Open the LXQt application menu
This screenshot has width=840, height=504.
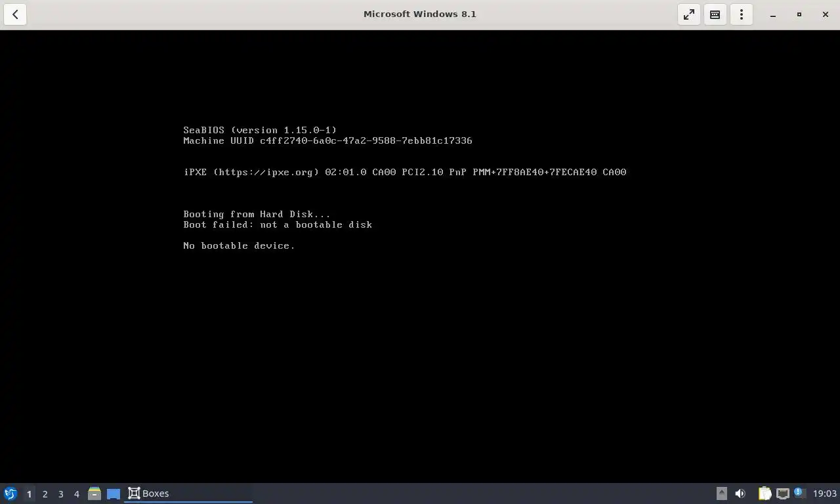[x=10, y=493]
